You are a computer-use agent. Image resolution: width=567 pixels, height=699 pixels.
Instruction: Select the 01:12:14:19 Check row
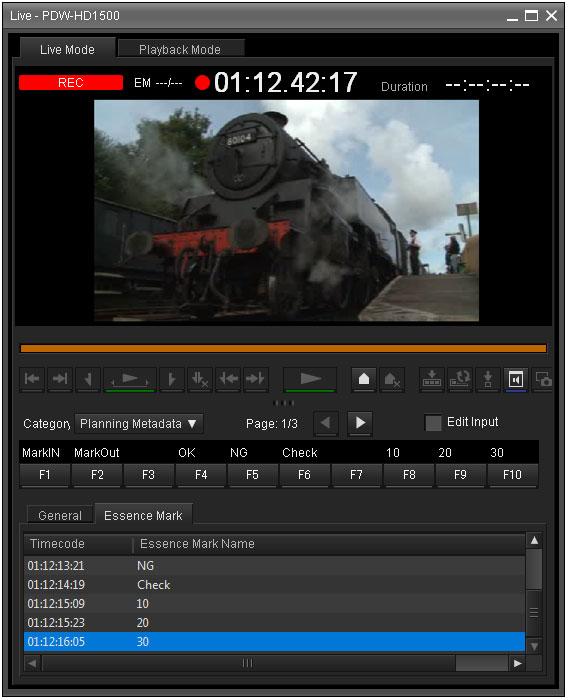[274, 585]
